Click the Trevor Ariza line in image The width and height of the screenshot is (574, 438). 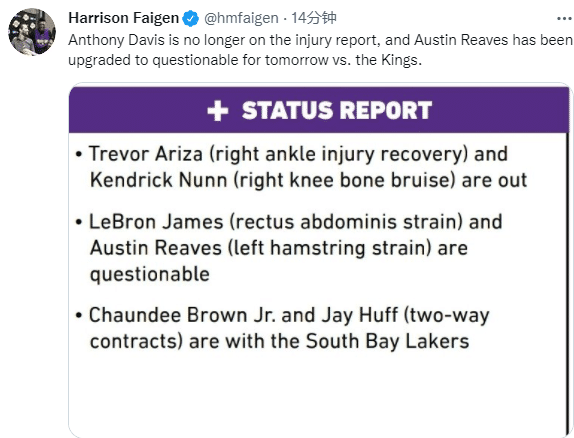(x=298, y=154)
